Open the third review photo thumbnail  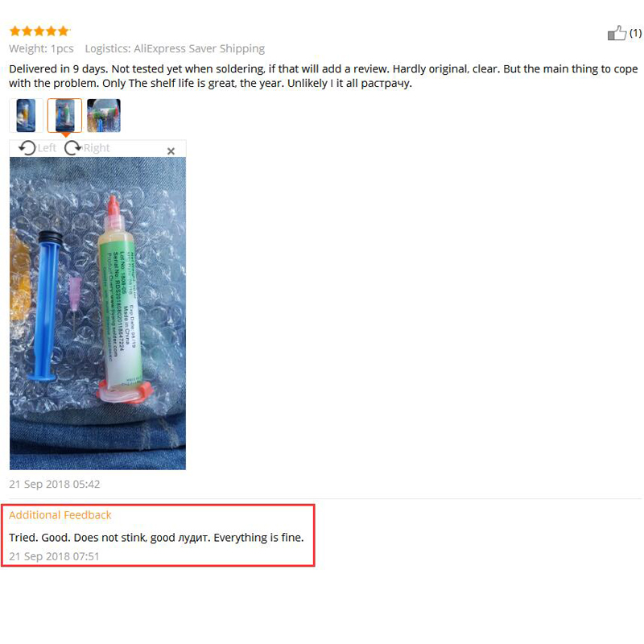pyautogui.click(x=104, y=115)
